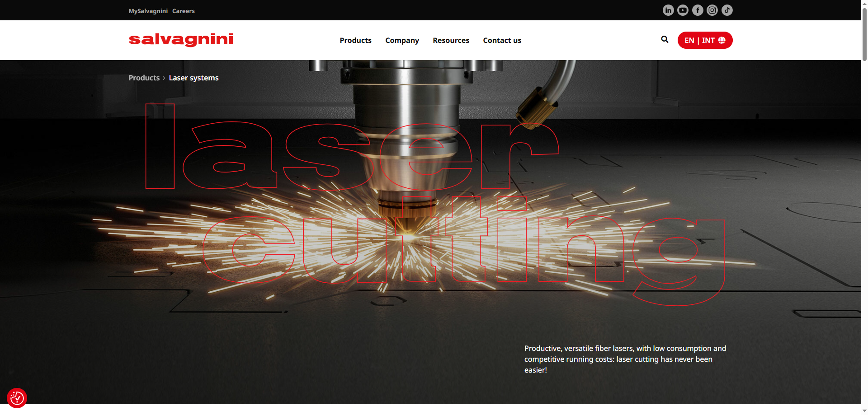Open the Instagram profile icon
Viewport: 868px width, 415px height.
coord(712,10)
